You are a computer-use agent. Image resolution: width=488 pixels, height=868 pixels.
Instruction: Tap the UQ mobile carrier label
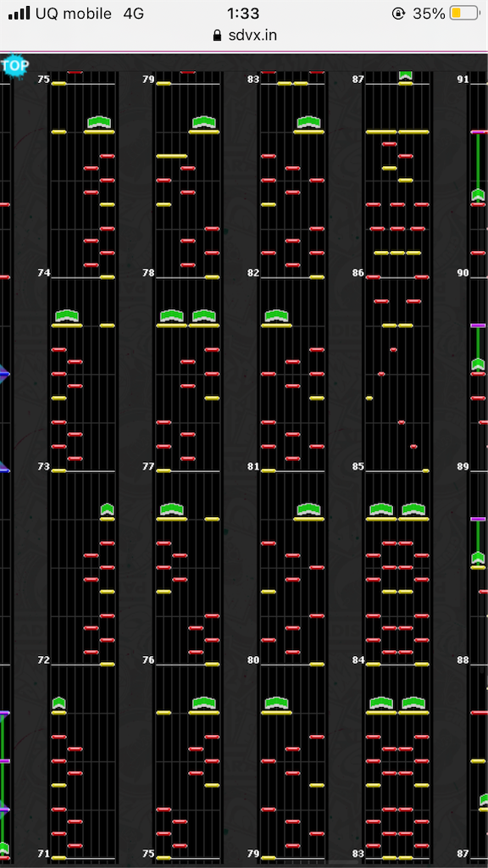[x=74, y=14]
